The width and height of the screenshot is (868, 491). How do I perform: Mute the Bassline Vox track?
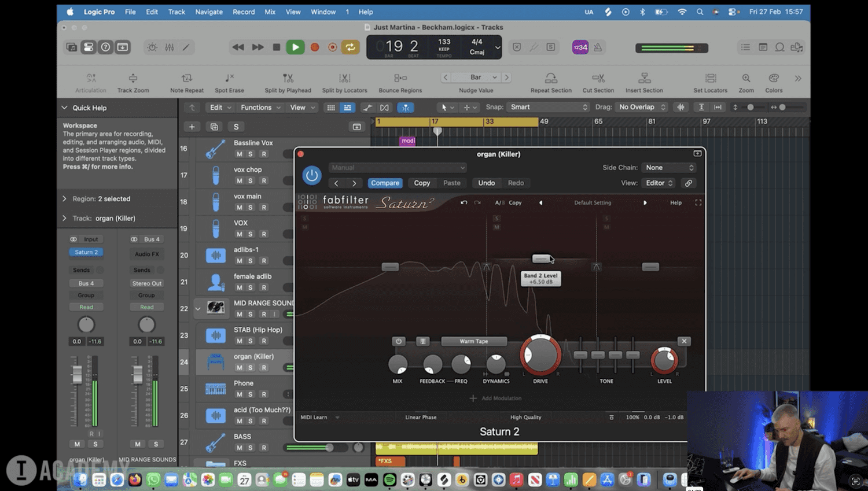(x=239, y=154)
